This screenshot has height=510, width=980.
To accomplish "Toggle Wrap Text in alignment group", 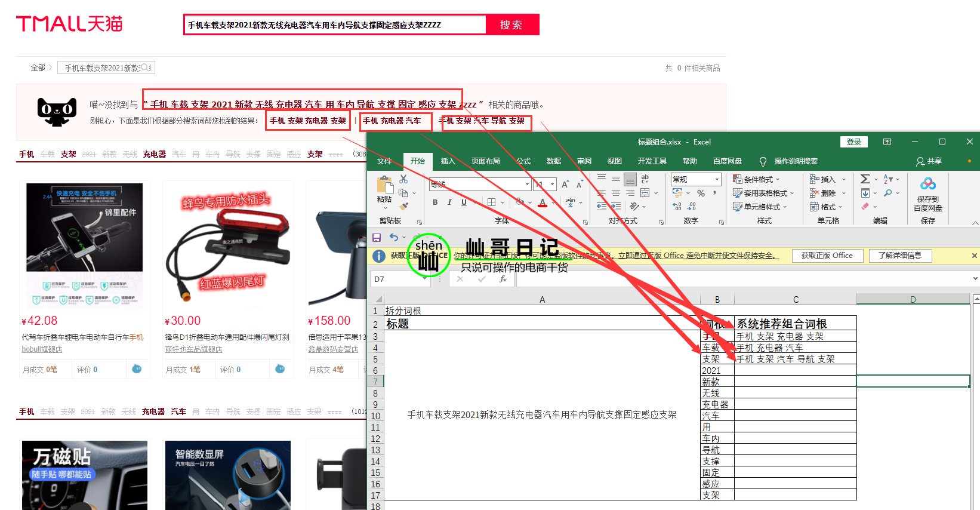I will [x=645, y=179].
